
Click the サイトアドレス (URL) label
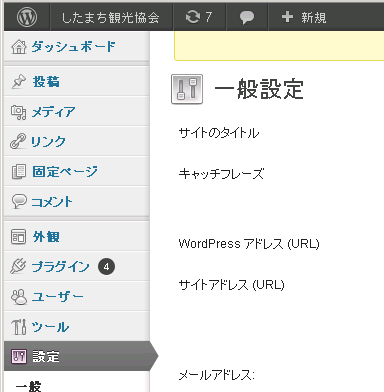click(232, 285)
